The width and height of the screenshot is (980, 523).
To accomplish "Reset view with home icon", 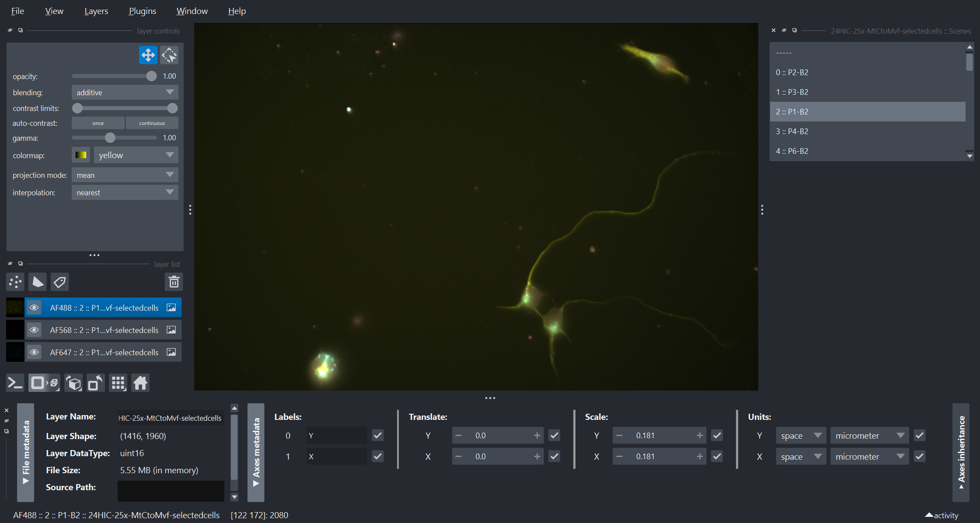I will click(x=140, y=383).
